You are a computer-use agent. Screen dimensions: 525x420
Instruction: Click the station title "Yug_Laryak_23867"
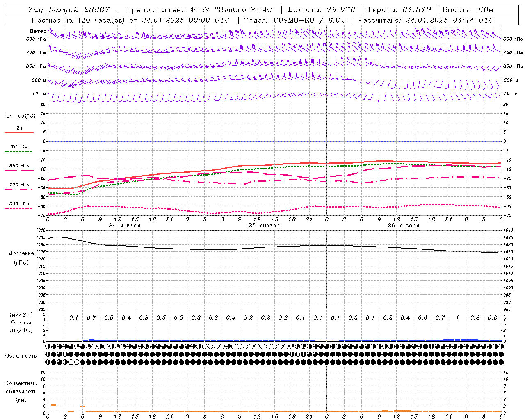click(69, 10)
